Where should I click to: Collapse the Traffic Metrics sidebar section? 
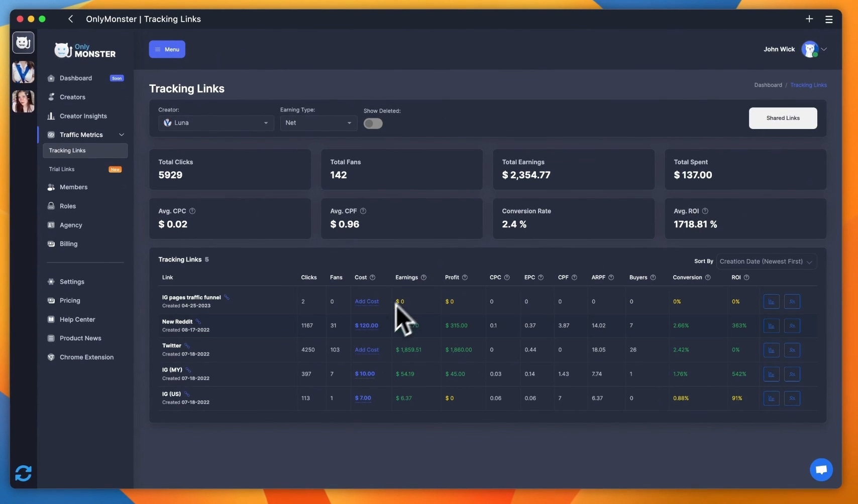(121, 135)
